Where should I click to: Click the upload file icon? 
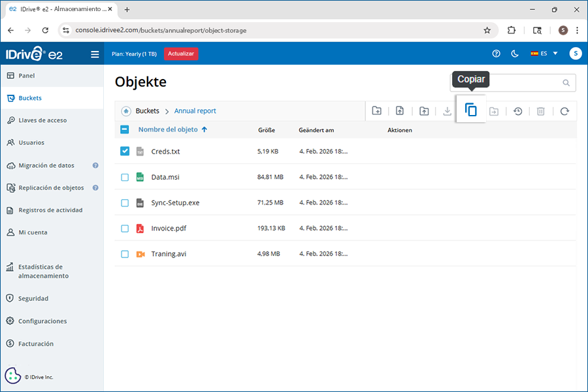tap(400, 111)
